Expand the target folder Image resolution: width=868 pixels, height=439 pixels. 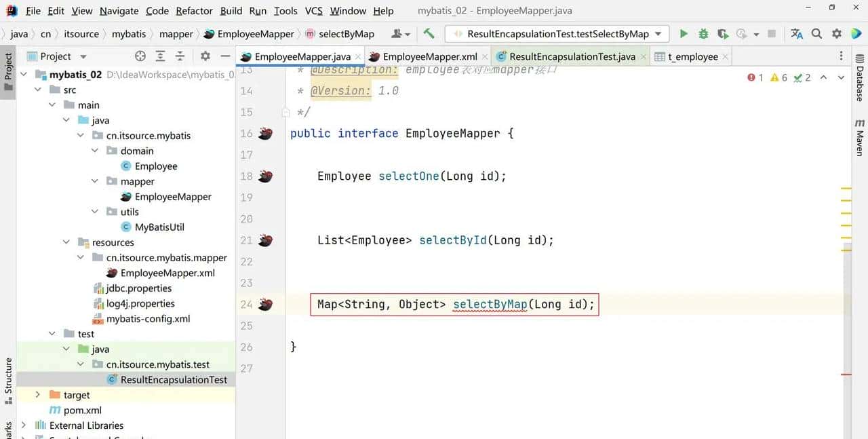coord(37,395)
